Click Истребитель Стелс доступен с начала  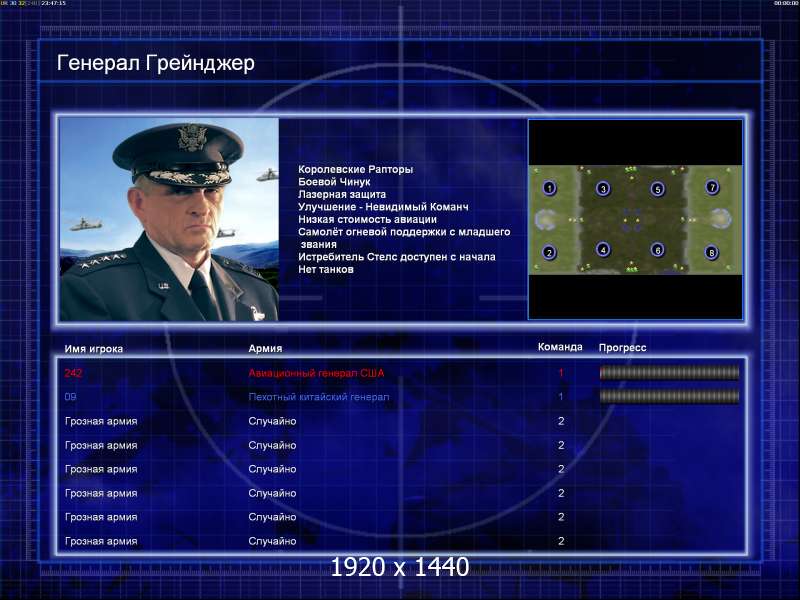tap(397, 257)
